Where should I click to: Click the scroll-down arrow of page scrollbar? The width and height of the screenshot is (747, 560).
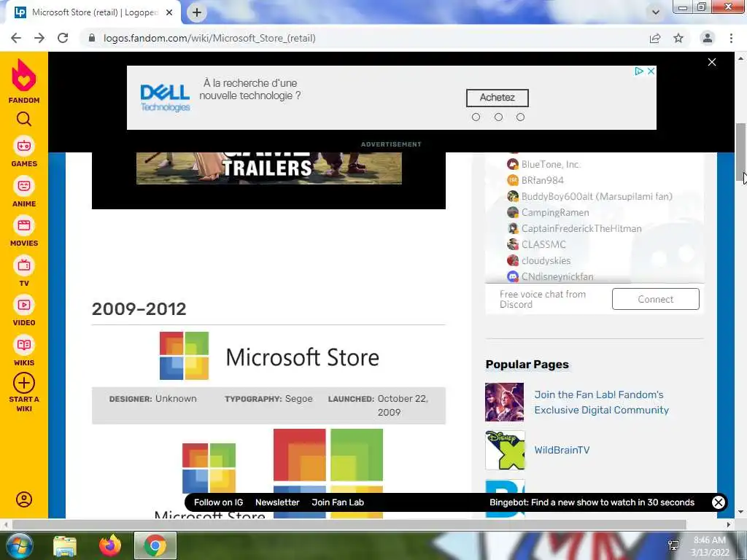pos(741,513)
